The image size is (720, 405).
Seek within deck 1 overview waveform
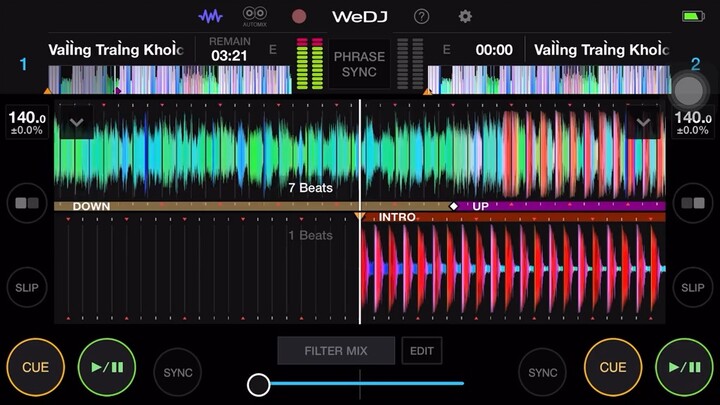[x=170, y=80]
